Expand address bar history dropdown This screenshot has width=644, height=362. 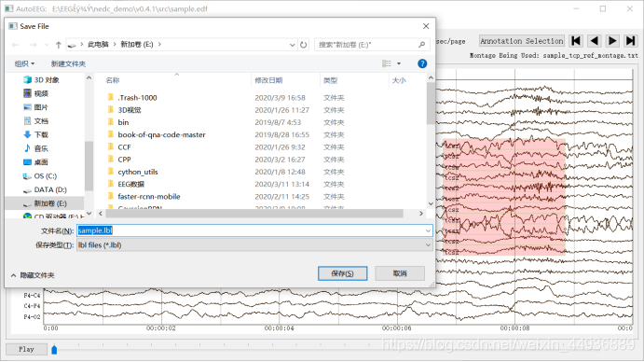pos(292,45)
